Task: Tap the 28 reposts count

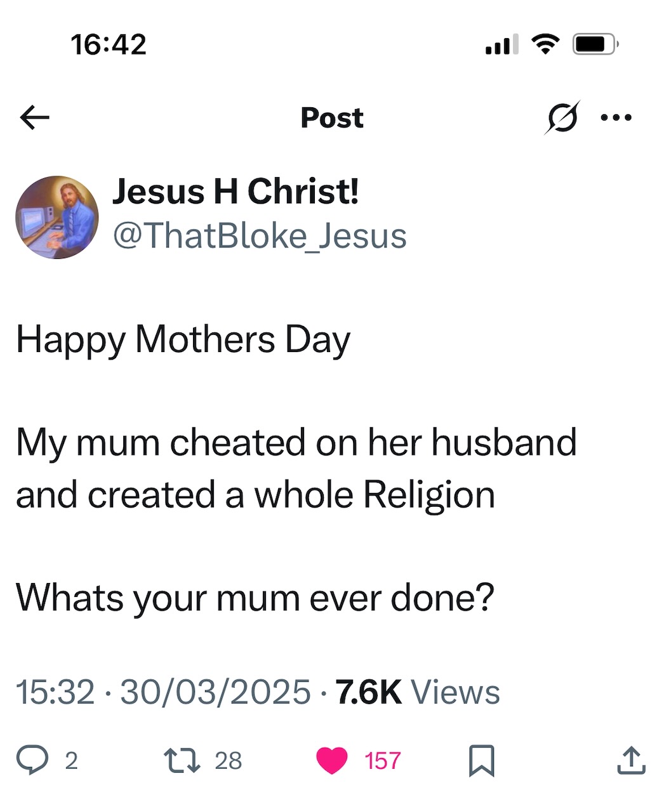Action: (x=229, y=761)
